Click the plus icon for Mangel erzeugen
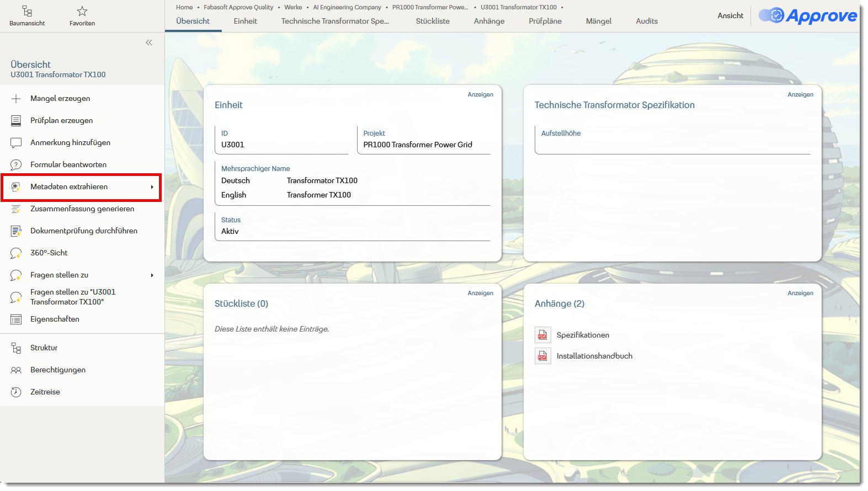 [x=16, y=99]
